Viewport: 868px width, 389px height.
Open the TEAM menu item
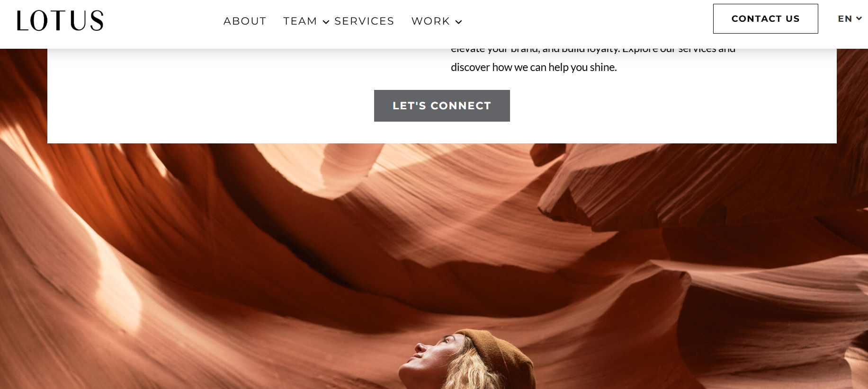pyautogui.click(x=300, y=21)
